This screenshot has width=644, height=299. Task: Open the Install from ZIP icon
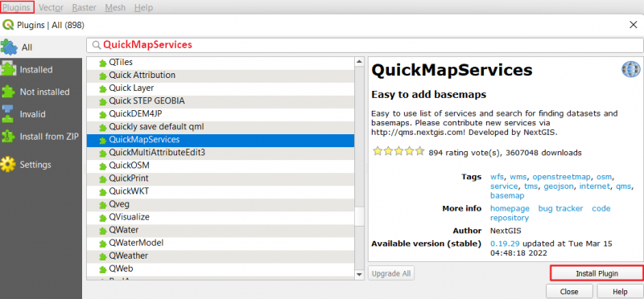[8, 137]
